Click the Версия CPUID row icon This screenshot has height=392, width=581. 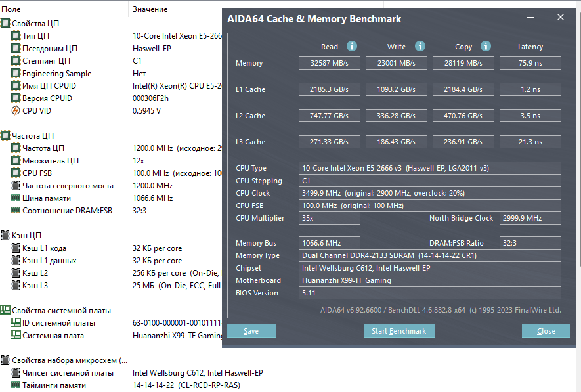(16, 98)
